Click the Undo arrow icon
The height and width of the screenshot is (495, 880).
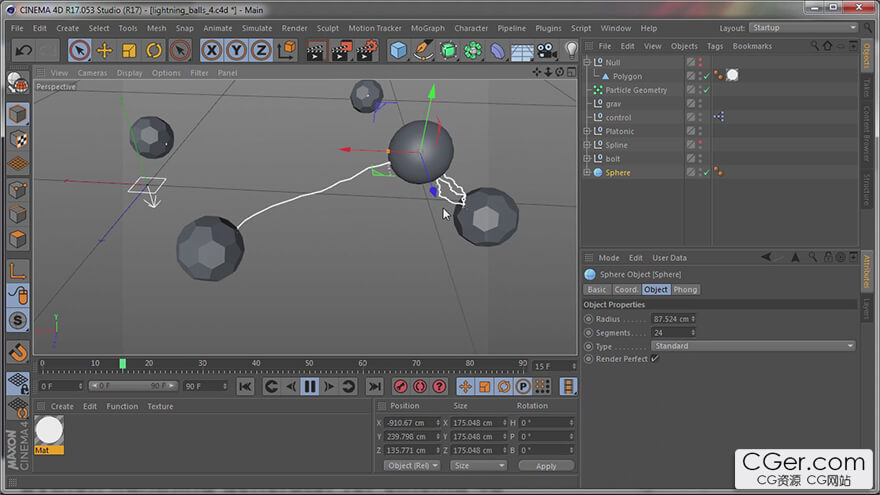click(24, 51)
